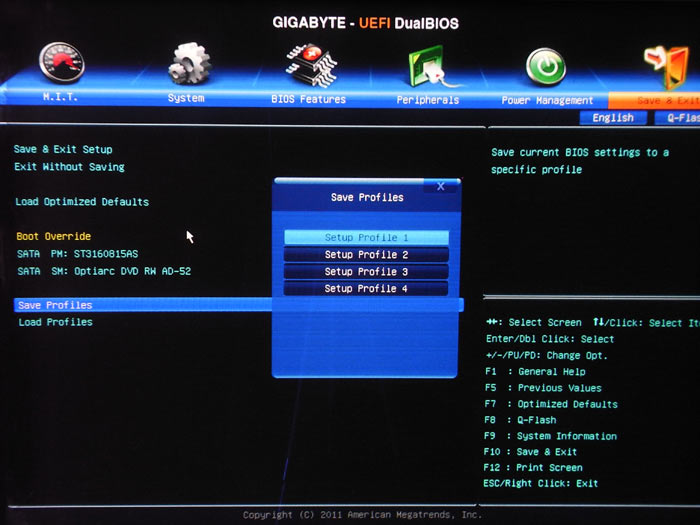Click the 'Enter/Dbl Click: Select' help line
The image size is (700, 525).
click(550, 339)
